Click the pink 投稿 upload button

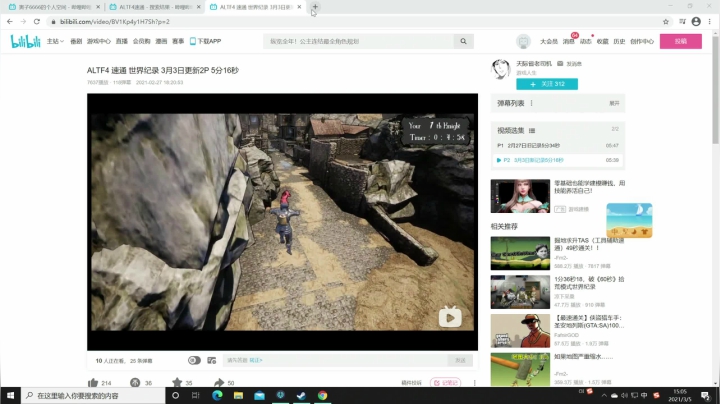pyautogui.click(x=681, y=41)
